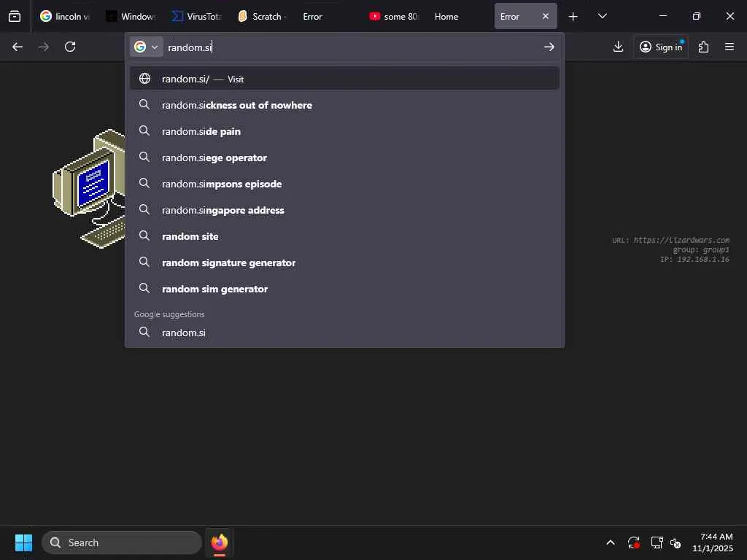Click the 'group: group1' text
This screenshot has height=560, width=747.
(x=701, y=249)
